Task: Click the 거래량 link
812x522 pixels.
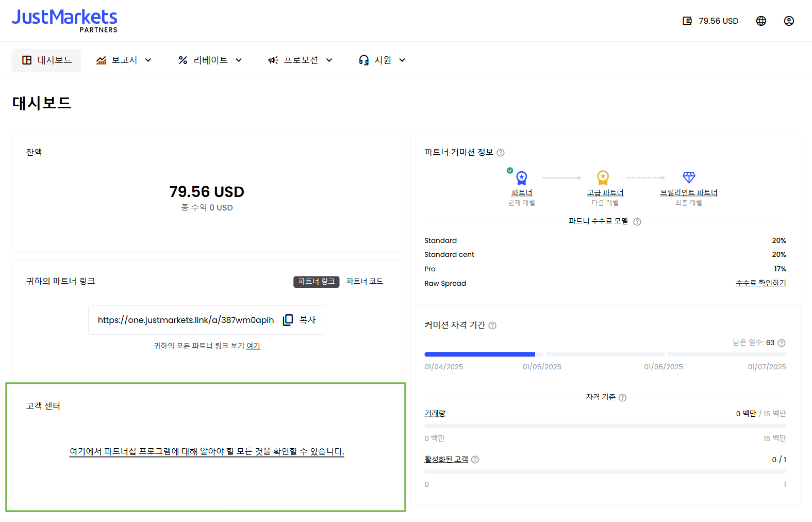Action: pyautogui.click(x=435, y=414)
